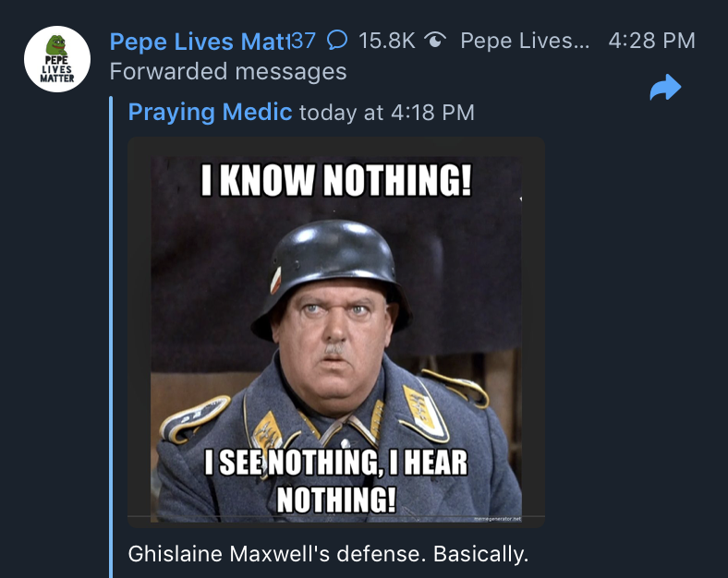Click the "today at 4:18 PM" forwarded time
The height and width of the screenshot is (578, 728).
pos(387,113)
